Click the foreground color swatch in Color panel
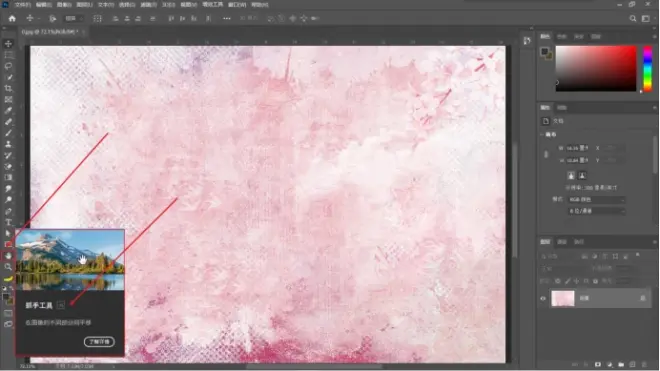This screenshot has width=660, height=371. click(544, 52)
